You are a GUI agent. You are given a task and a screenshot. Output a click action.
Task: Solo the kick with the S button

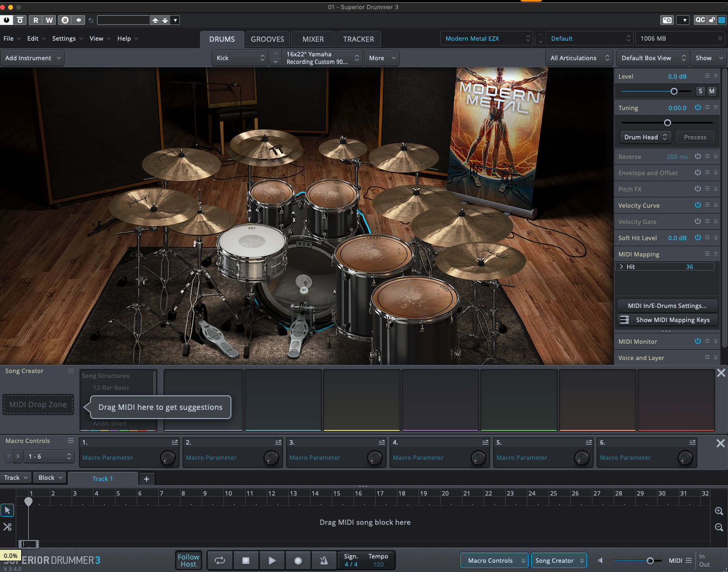coord(700,91)
